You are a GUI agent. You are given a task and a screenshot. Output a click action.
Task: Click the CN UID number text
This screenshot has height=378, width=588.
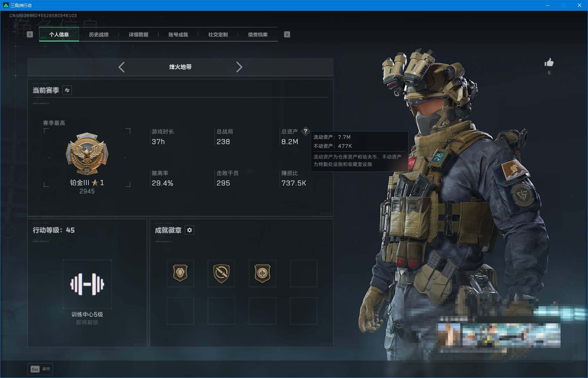pyautogui.click(x=43, y=16)
